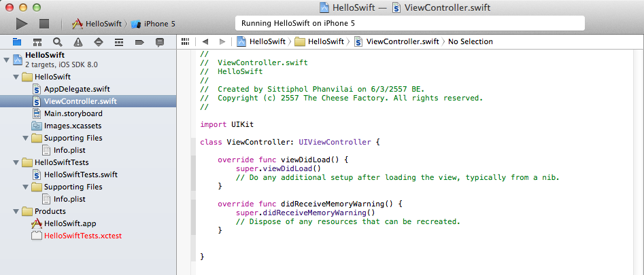This screenshot has height=275, width=644.
Task: Click ViewController.swift in jump bar
Action: tap(396, 41)
